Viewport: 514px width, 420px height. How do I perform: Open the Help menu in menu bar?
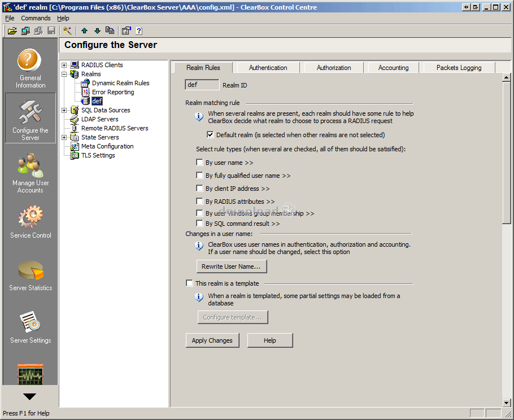point(63,18)
